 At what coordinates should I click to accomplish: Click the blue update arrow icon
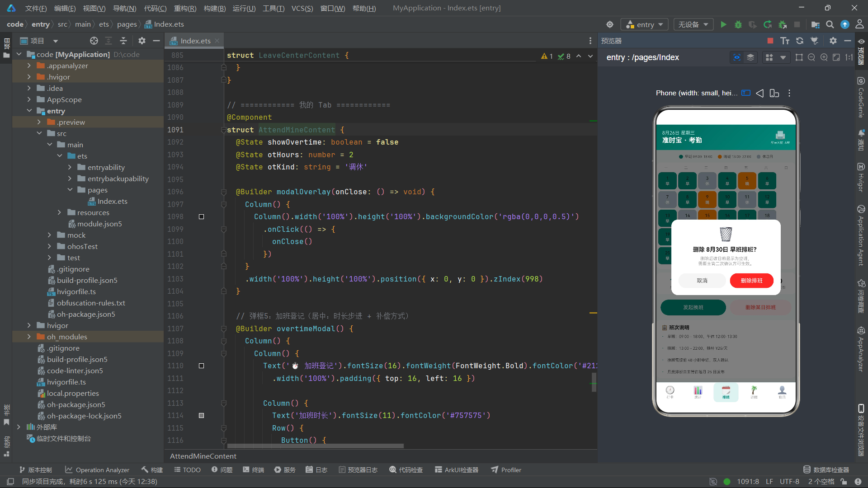click(x=844, y=24)
